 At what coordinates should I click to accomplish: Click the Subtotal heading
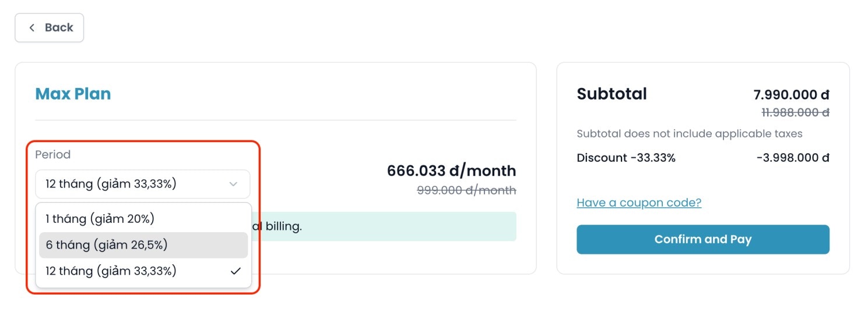click(x=612, y=94)
